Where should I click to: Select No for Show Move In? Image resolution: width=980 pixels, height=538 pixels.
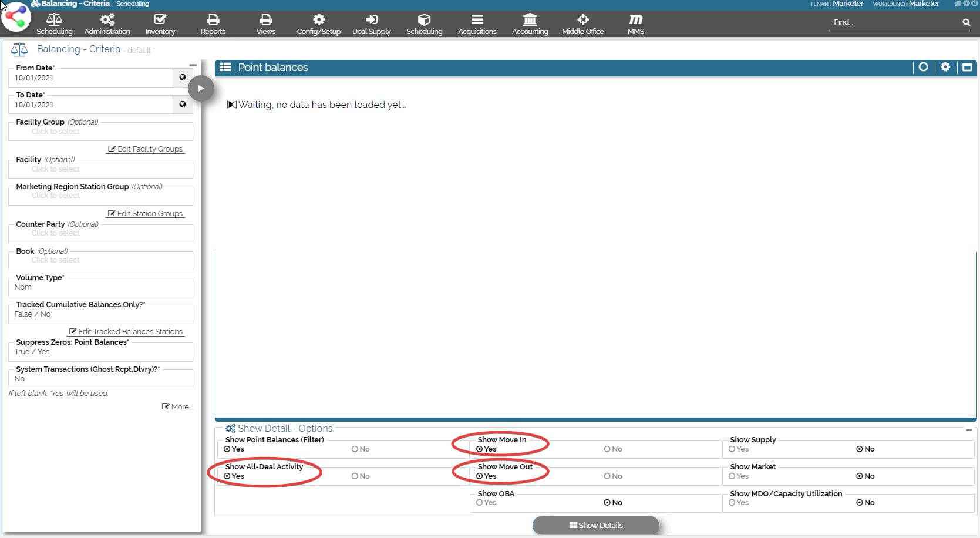tap(608, 449)
